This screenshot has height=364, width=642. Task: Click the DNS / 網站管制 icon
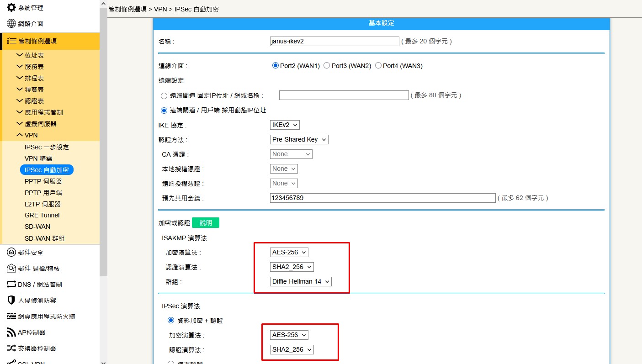click(11, 285)
